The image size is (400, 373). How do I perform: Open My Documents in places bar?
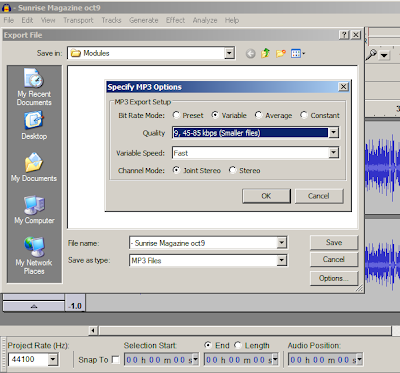point(34,167)
